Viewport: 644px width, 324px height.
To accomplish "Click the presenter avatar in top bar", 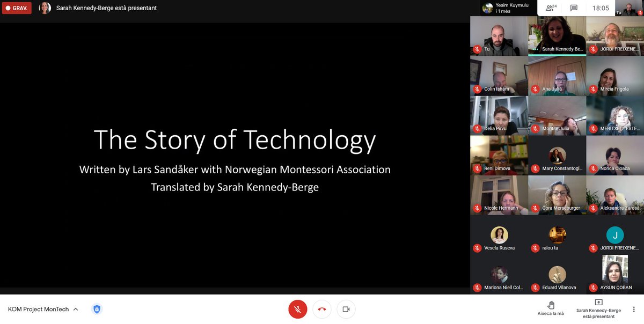I will pos(45,8).
